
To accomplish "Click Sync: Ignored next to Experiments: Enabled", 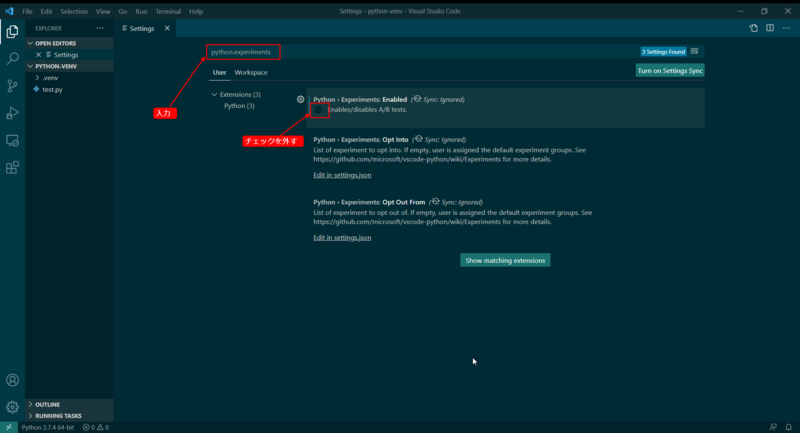I will click(x=443, y=99).
